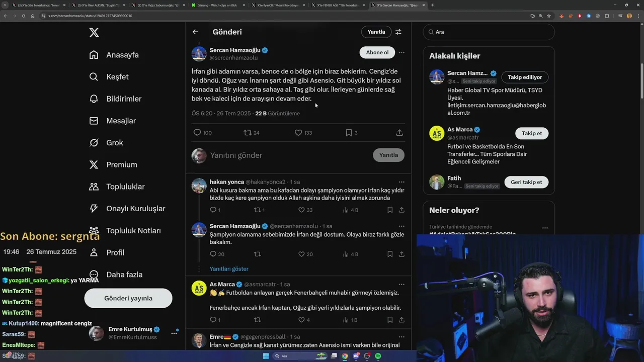Open Anasayfa home from sidebar

pos(114,55)
